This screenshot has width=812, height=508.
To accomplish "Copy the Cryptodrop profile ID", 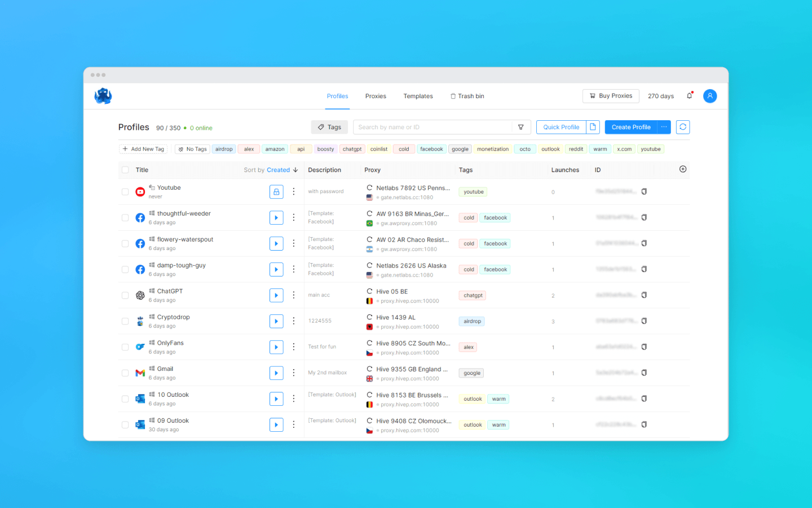I will pos(644,321).
